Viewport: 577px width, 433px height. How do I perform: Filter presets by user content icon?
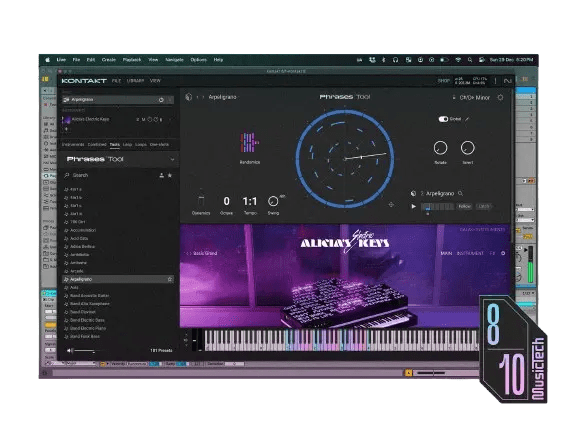pyautogui.click(x=162, y=175)
